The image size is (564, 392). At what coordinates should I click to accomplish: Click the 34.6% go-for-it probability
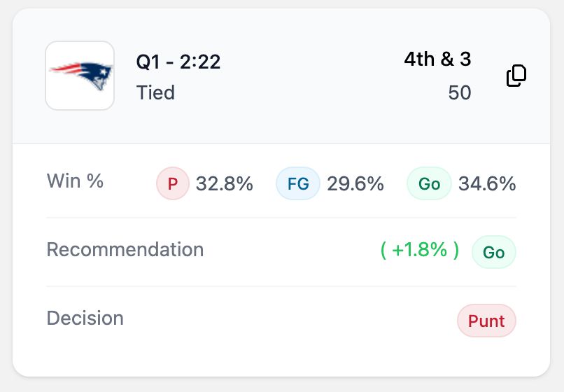point(487,184)
